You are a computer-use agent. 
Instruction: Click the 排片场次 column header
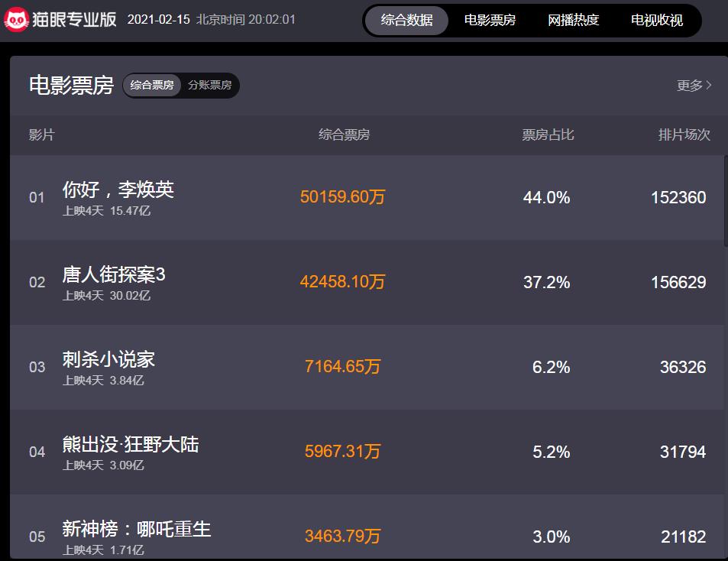point(684,135)
